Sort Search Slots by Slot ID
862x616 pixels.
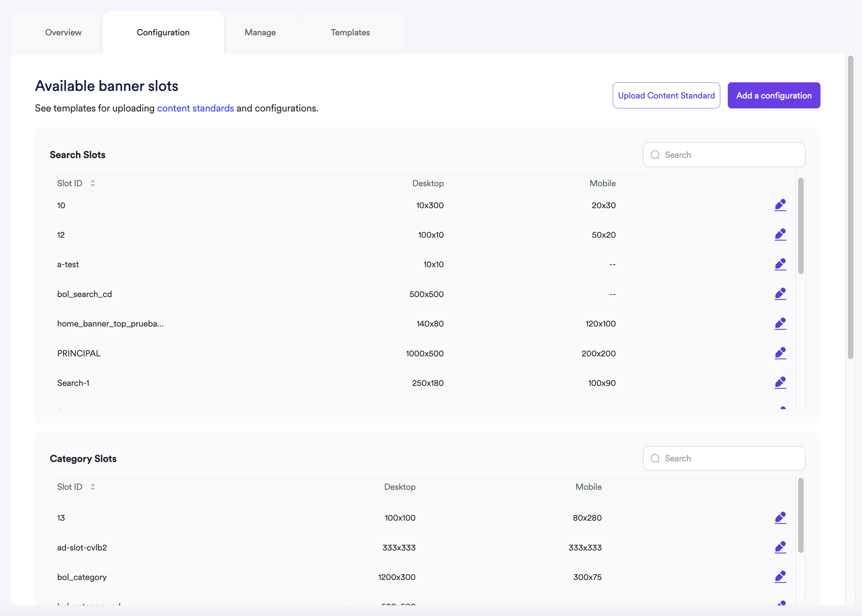[93, 183]
